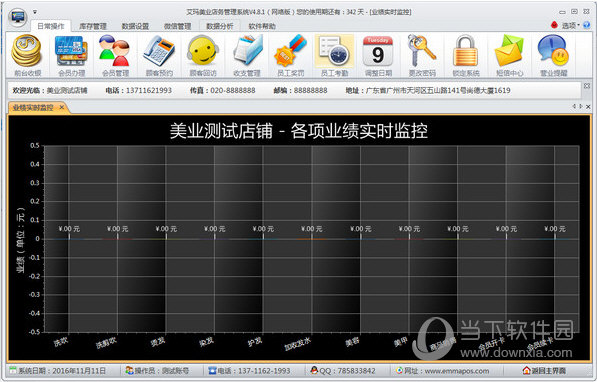Click operator 测试账号 status entry
Viewport: 597px width, 382px height.
click(176, 371)
